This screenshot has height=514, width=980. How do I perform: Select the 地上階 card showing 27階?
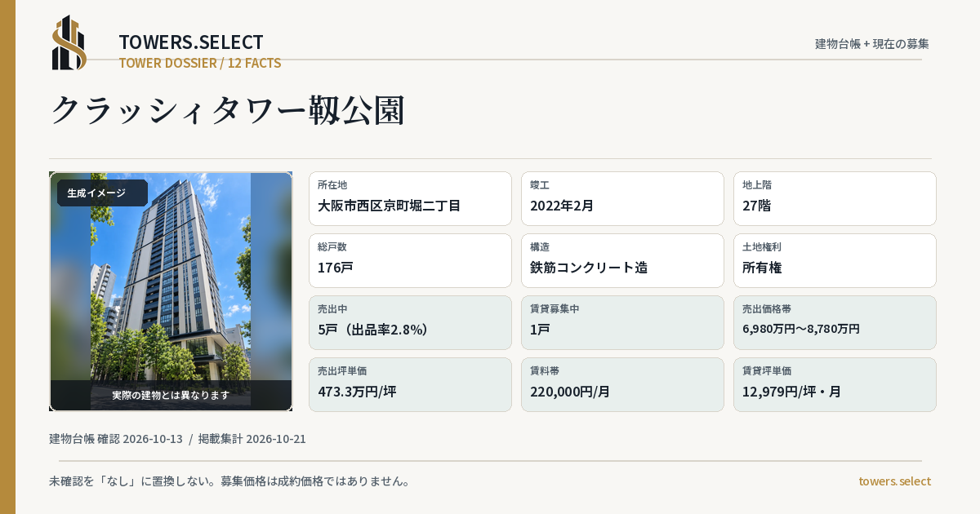[835, 198]
